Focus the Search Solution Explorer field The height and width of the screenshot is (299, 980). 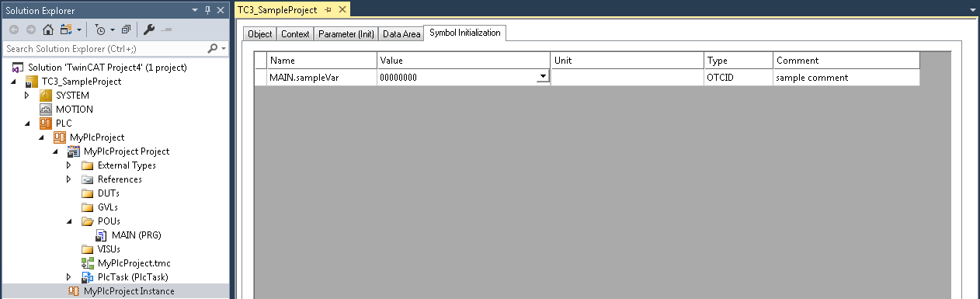105,48
